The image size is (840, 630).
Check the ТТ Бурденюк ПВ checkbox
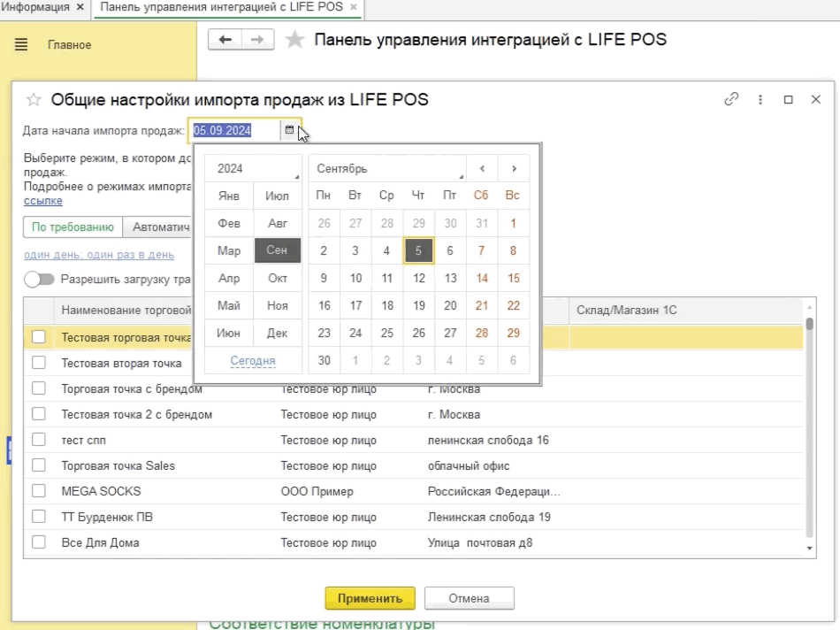pos(39,517)
